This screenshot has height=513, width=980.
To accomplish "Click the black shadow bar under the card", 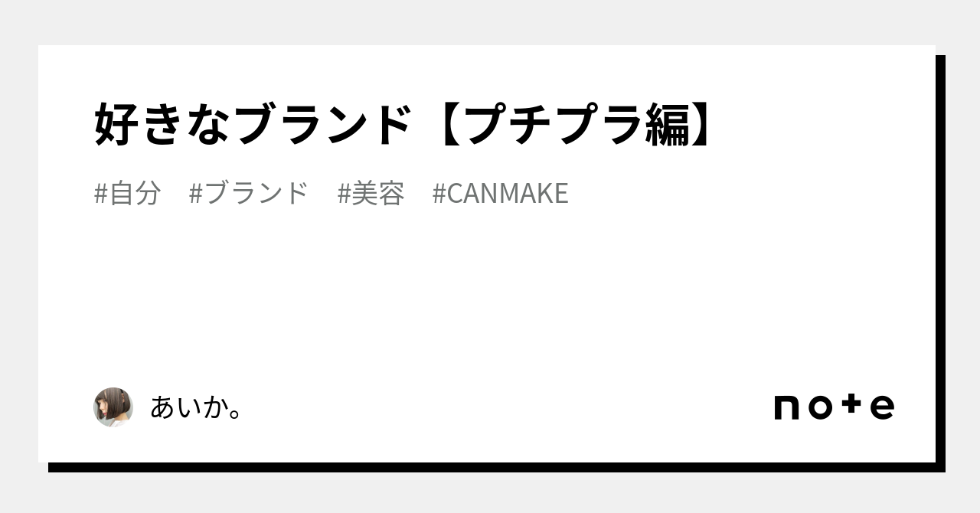I will pyautogui.click(x=497, y=467).
